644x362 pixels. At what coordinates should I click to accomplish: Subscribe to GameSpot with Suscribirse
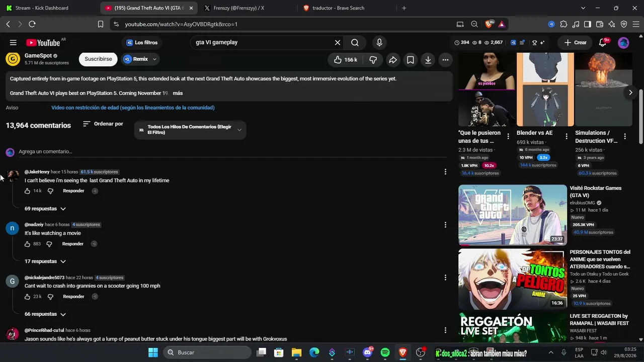pos(98,59)
